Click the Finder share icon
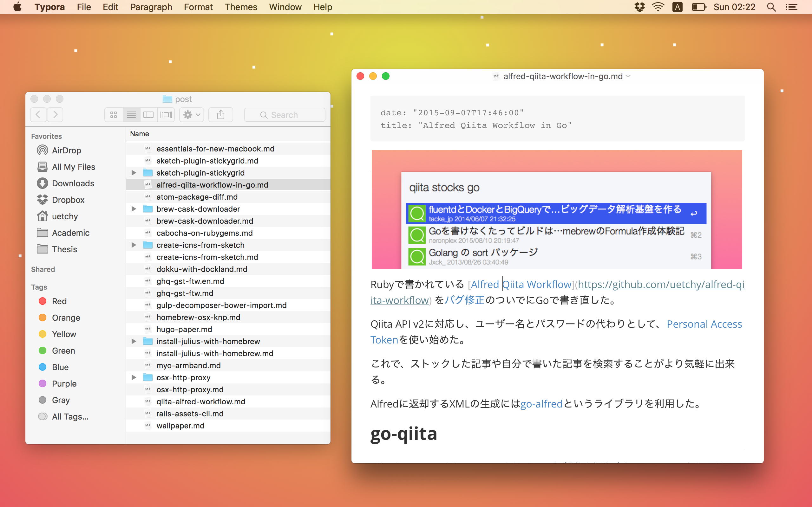Image resolution: width=812 pixels, height=507 pixels. [x=220, y=115]
